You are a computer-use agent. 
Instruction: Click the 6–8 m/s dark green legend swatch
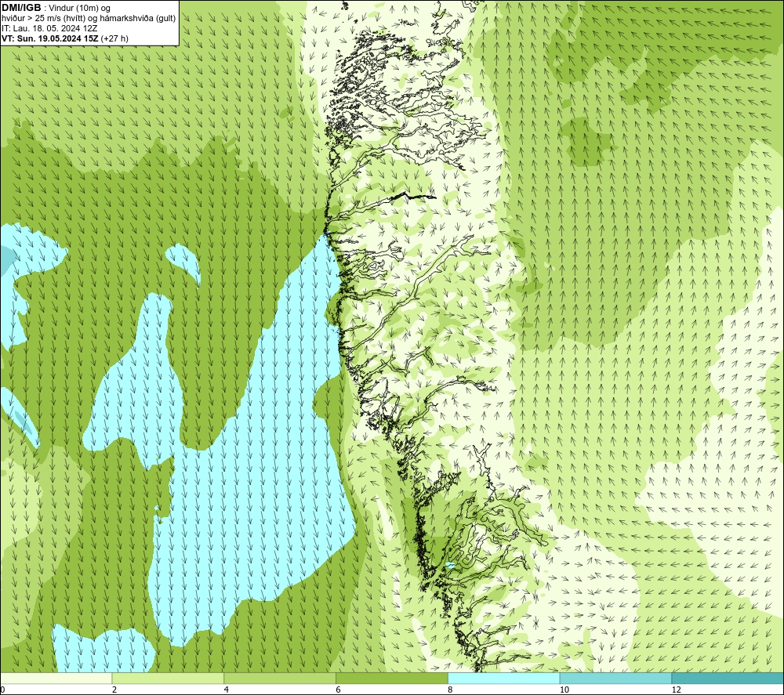click(391, 678)
